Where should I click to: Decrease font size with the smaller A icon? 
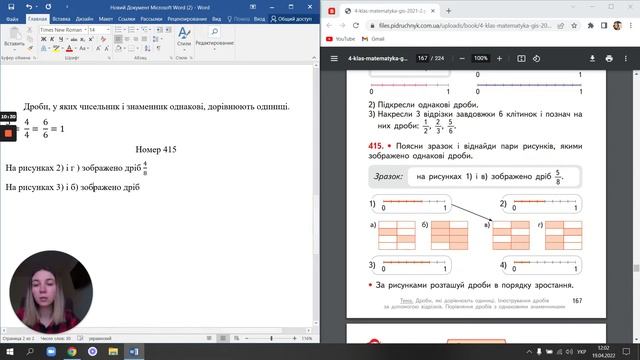[x=107, y=49]
